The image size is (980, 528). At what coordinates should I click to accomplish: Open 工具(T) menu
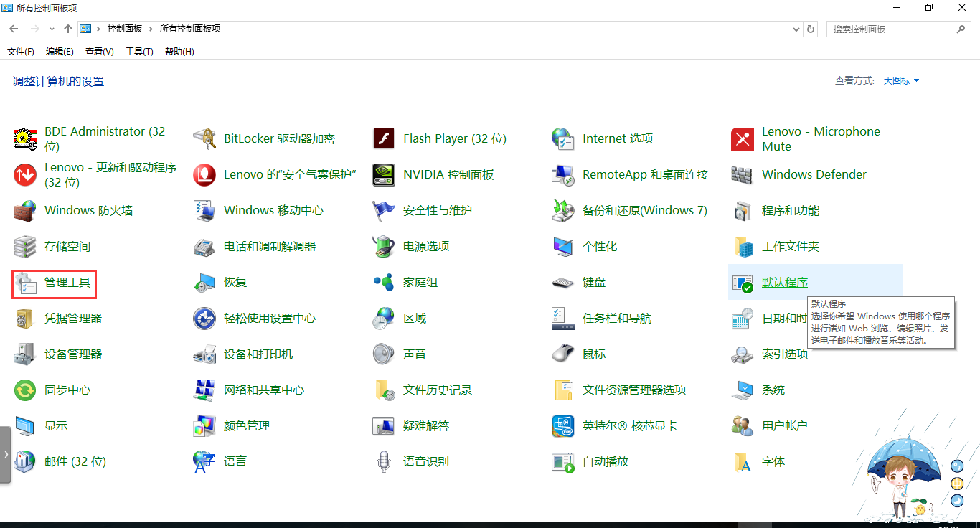(x=139, y=52)
